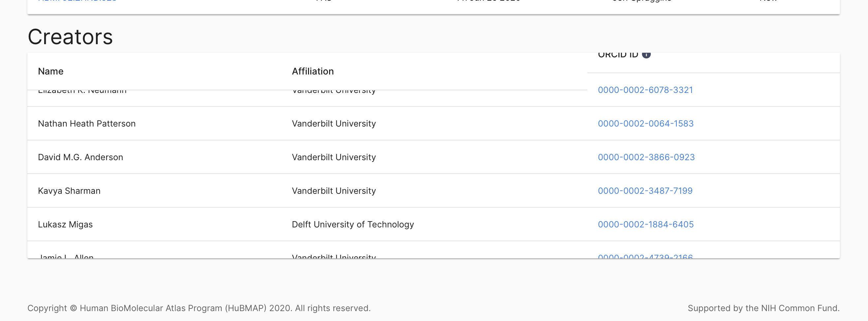Open Elizabeth K. Neumann's ORCID link
Viewport: 868px width, 321px height.
coord(645,90)
